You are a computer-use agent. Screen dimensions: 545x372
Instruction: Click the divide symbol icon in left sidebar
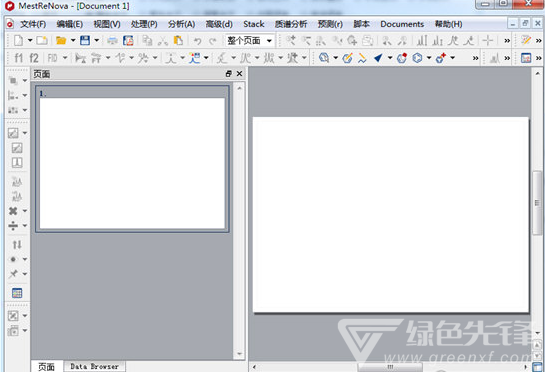click(13, 226)
